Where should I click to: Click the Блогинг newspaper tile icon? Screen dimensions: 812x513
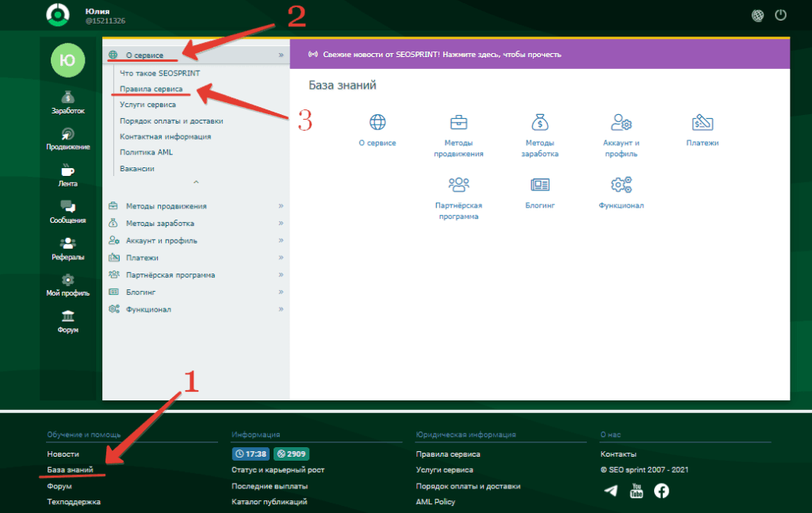pyautogui.click(x=540, y=184)
